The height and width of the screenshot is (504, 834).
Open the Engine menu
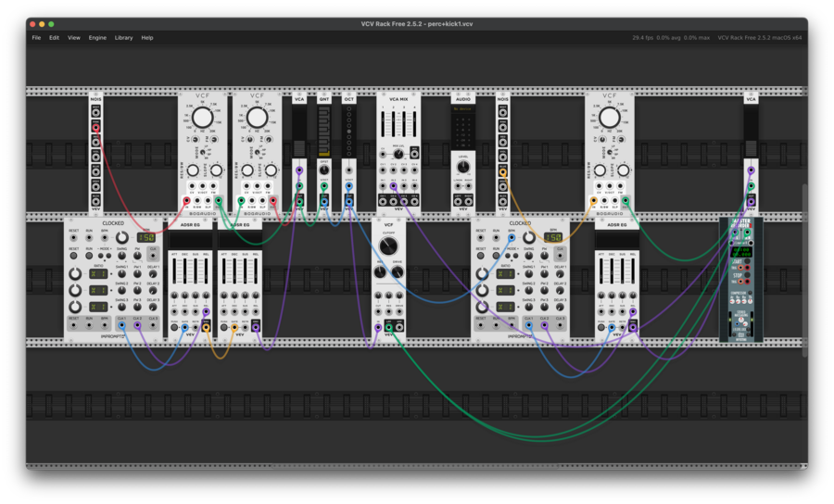pyautogui.click(x=97, y=38)
